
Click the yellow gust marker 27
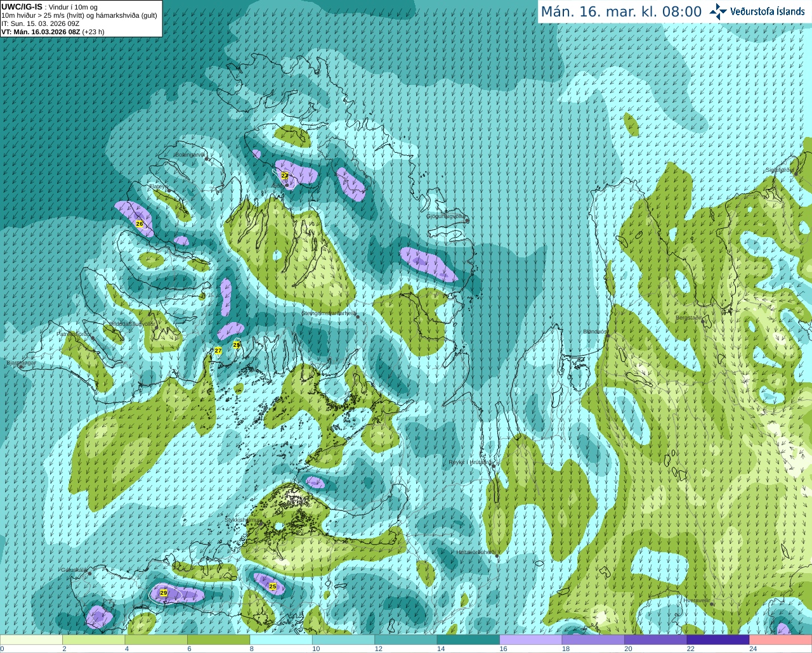coord(218,351)
